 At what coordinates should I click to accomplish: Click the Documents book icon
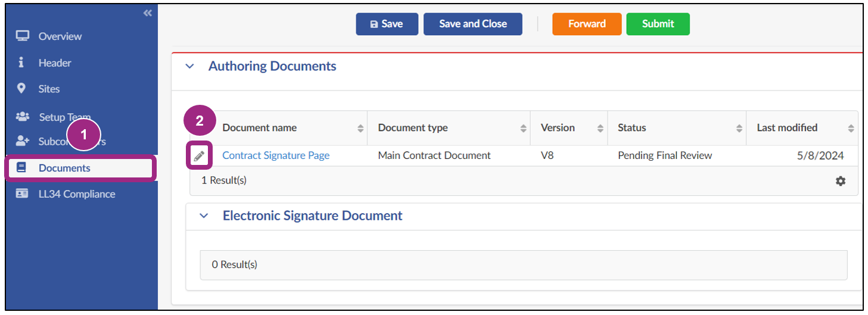point(22,168)
